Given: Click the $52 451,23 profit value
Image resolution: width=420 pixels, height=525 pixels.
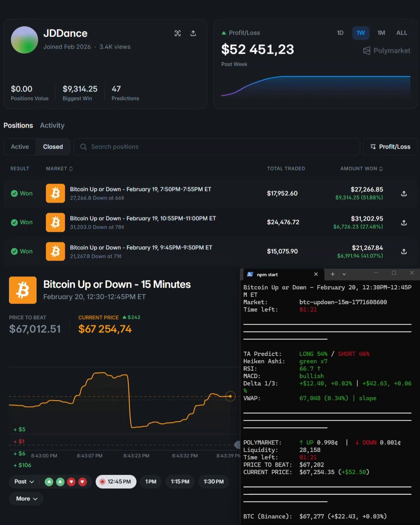Looking at the screenshot, I should click(258, 49).
